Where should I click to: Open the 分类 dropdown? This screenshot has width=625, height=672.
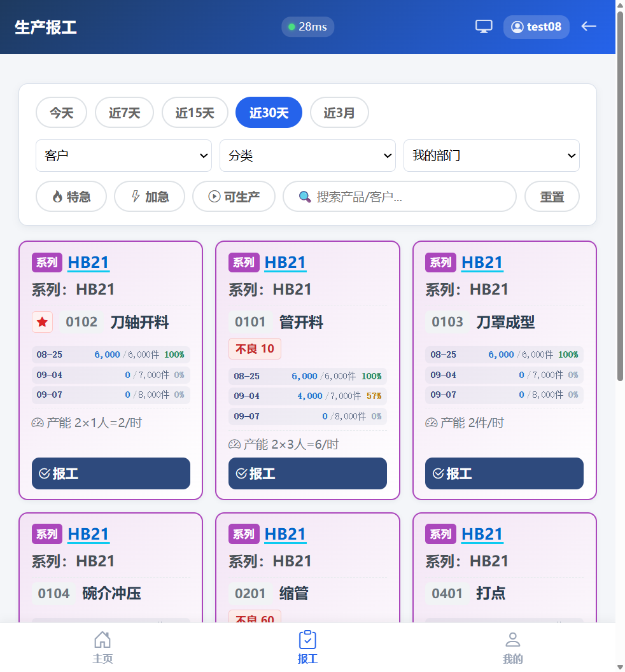tap(307, 155)
